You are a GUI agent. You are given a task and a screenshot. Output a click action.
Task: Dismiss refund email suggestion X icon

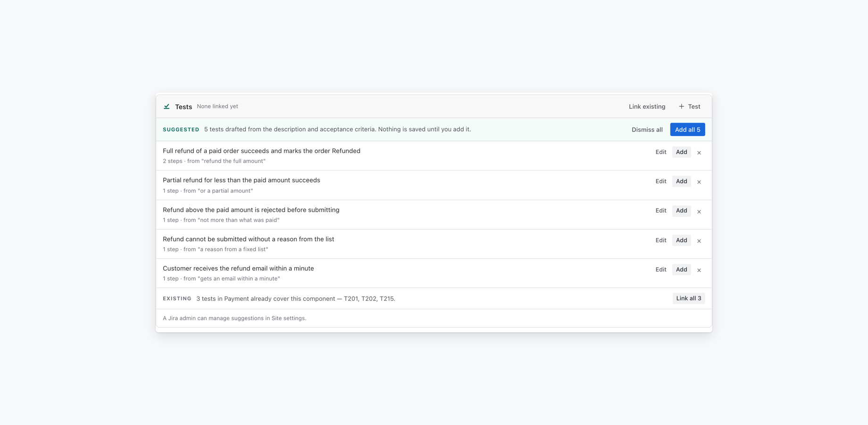699,270
